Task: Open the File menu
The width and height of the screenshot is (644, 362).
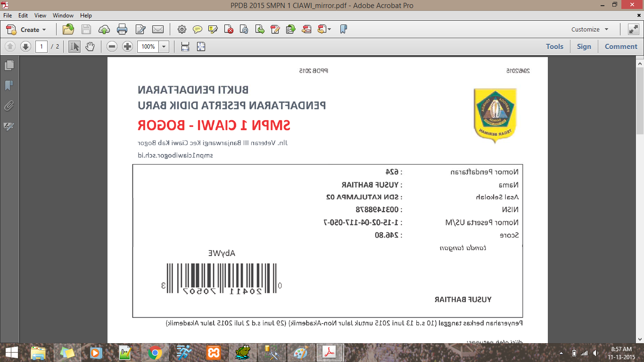Action: pos(8,16)
